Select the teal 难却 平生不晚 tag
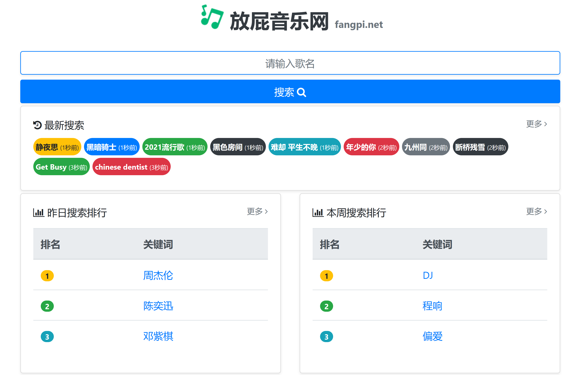The width and height of the screenshot is (588, 375). point(304,147)
